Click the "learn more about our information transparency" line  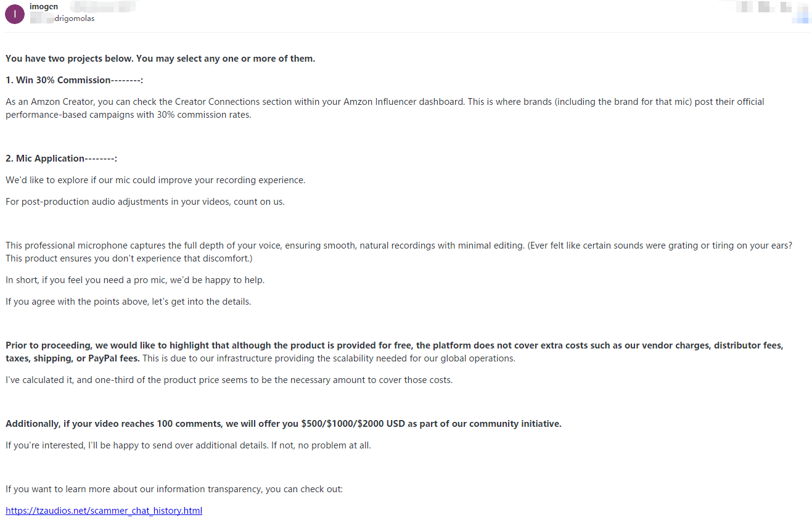click(x=174, y=489)
